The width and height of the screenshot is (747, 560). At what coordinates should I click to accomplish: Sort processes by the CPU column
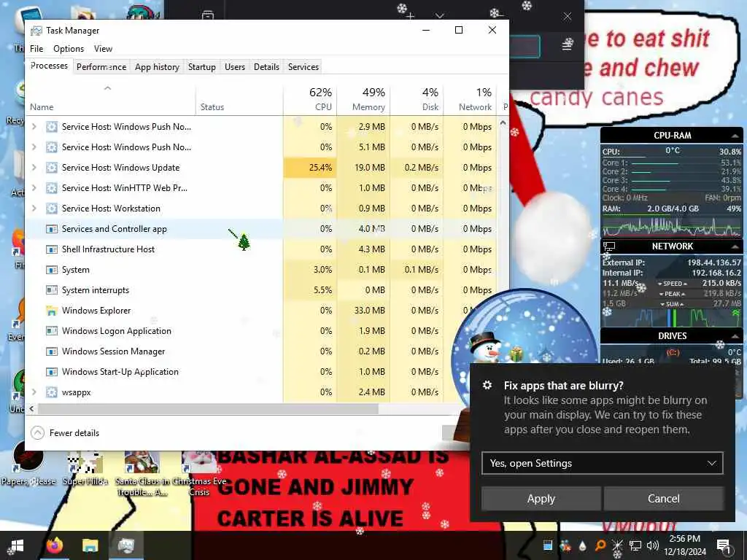pos(310,99)
